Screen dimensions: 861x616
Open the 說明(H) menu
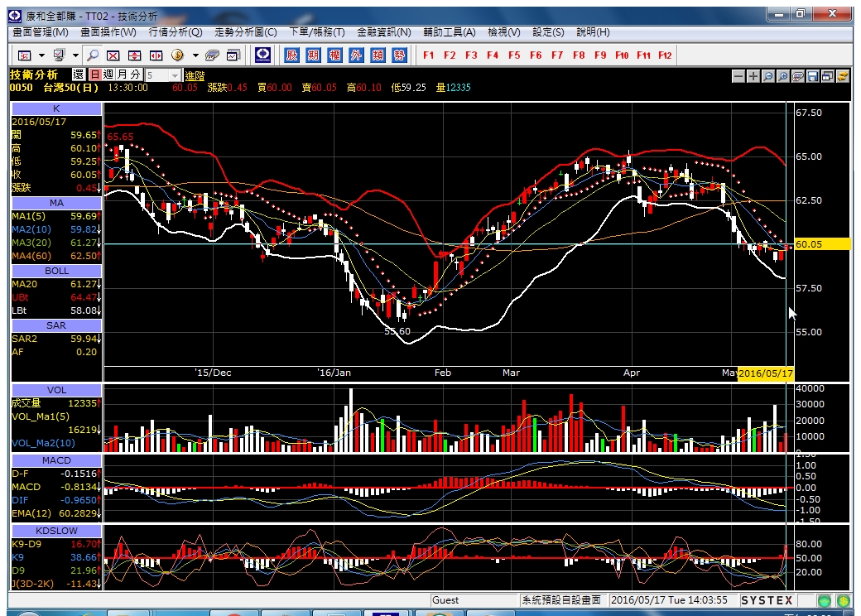593,32
